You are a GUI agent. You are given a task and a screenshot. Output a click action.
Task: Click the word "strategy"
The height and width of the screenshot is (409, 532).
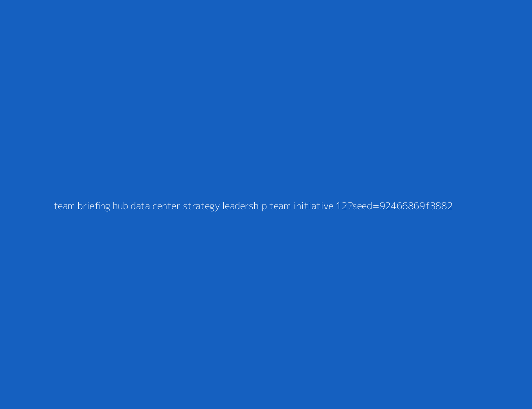tap(201, 206)
